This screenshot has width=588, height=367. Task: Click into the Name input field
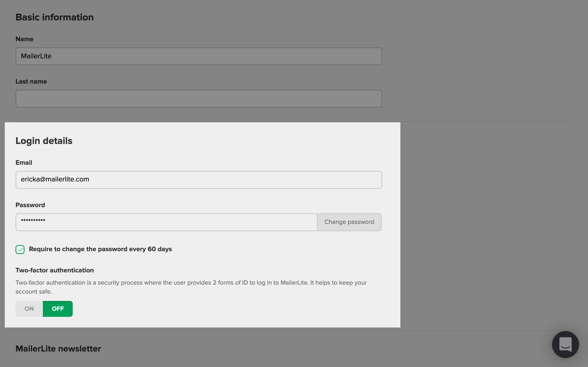[198, 56]
